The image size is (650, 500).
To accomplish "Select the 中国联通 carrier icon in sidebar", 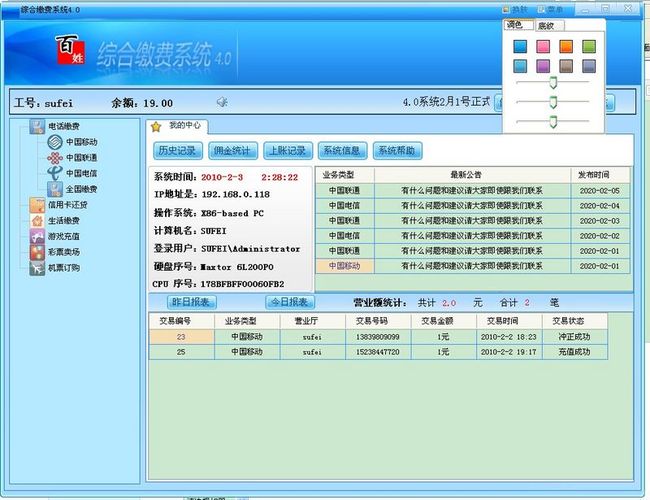I will [55, 158].
